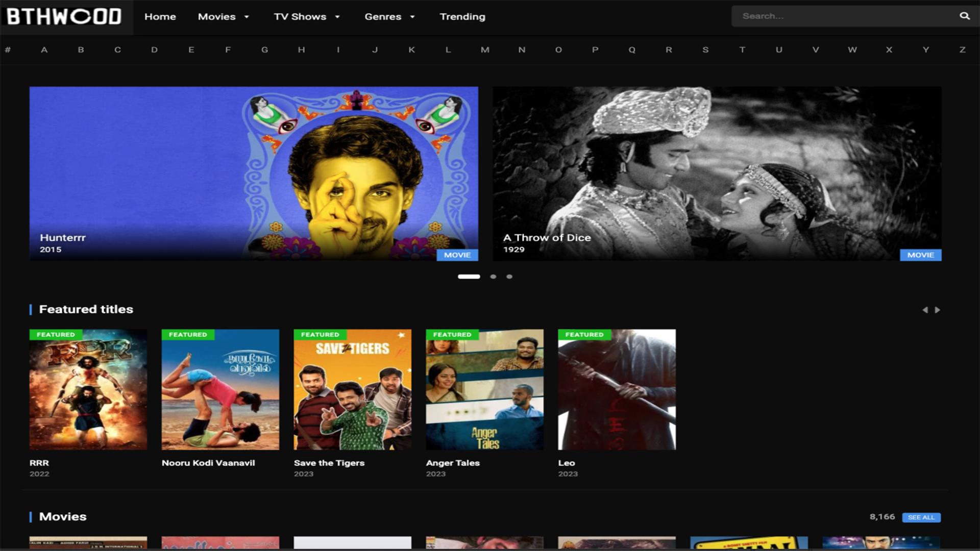The image size is (980, 551).
Task: Click the search magnifier icon
Action: pos(964,16)
